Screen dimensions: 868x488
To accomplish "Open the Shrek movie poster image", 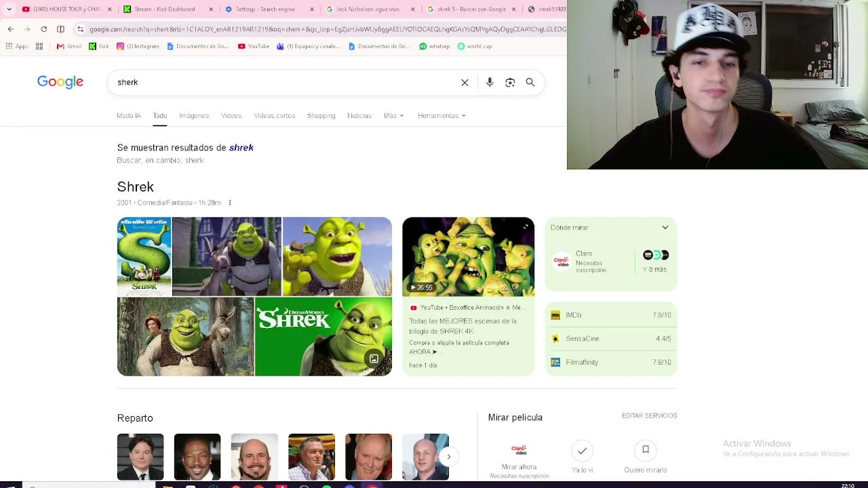I will (x=144, y=256).
